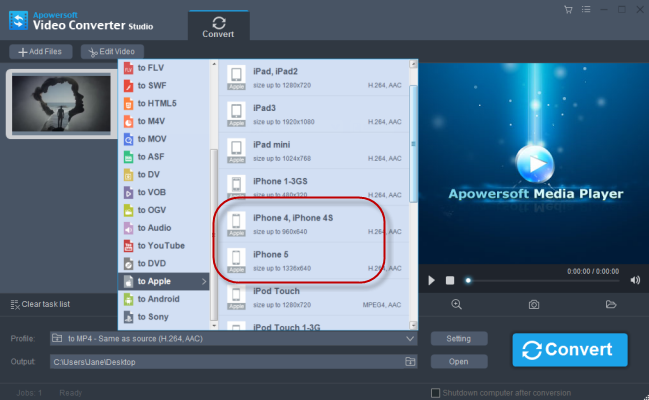Open the list menu icon in title bar
The height and width of the screenshot is (400, 649).
coord(586,9)
